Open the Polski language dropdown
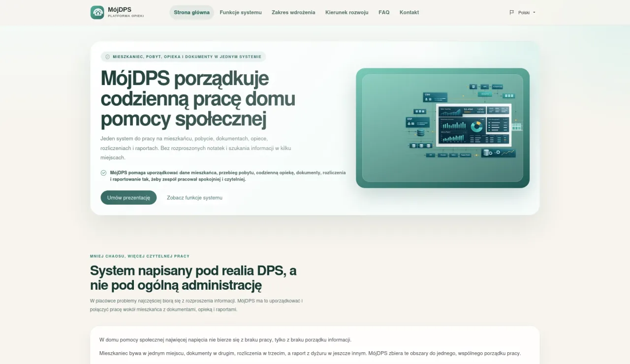630x364 pixels. [522, 12]
